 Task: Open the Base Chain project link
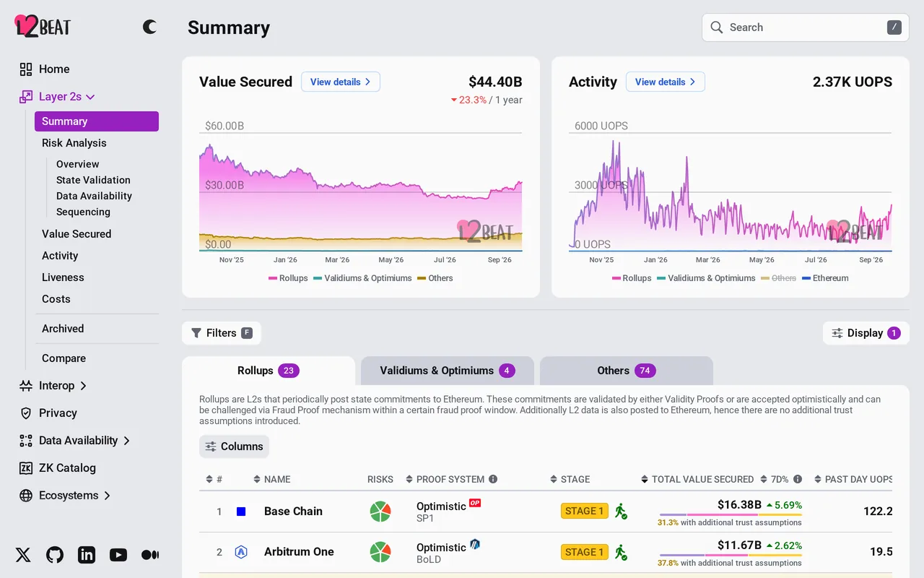click(293, 512)
